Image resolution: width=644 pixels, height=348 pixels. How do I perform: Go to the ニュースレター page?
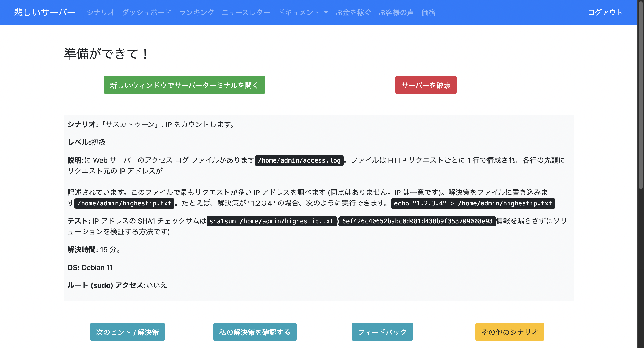(246, 13)
